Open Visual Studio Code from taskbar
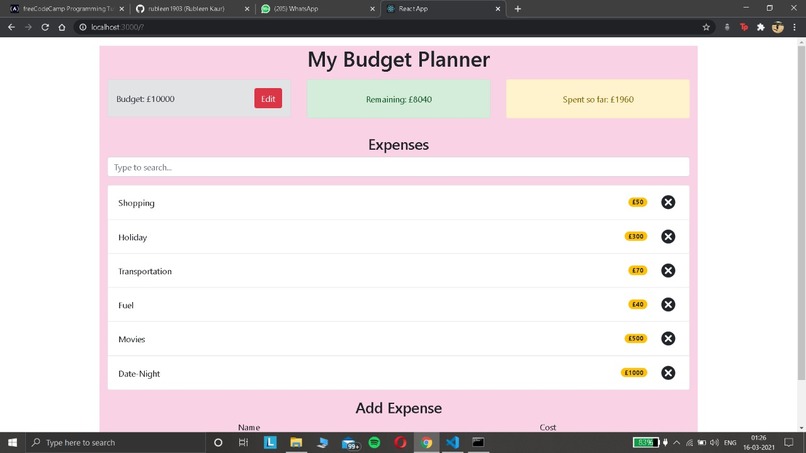 pyautogui.click(x=452, y=442)
